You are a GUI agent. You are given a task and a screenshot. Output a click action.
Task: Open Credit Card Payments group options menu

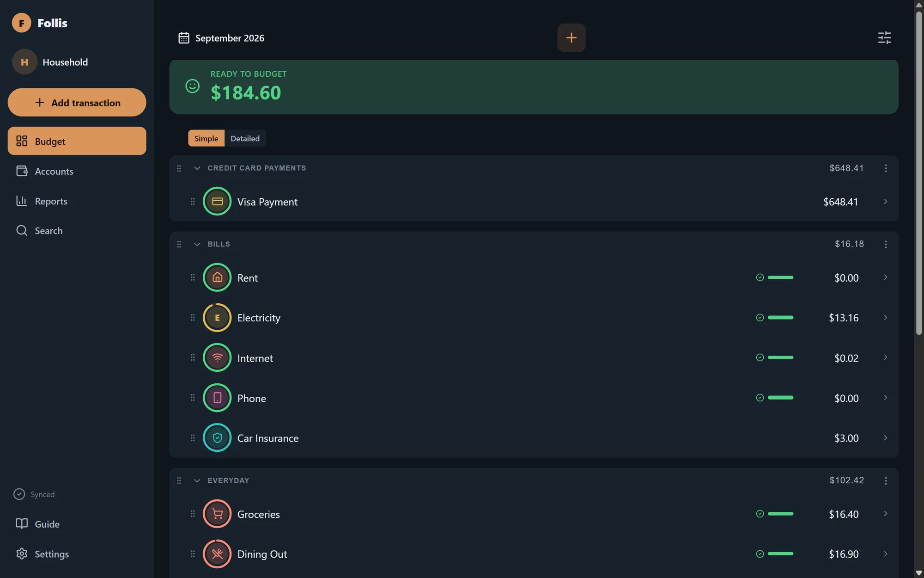pos(886,168)
